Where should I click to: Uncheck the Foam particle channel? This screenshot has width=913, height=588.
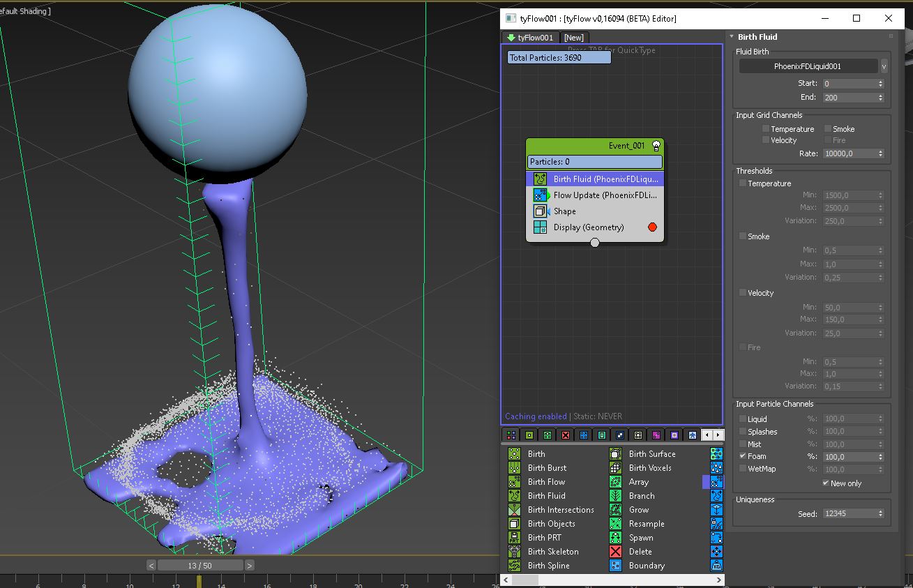(x=743, y=457)
